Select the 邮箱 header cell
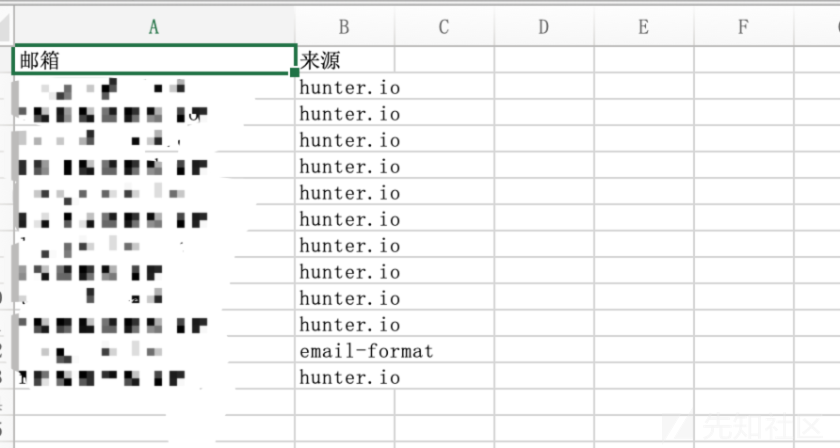This screenshot has width=840, height=448. pyautogui.click(x=154, y=59)
